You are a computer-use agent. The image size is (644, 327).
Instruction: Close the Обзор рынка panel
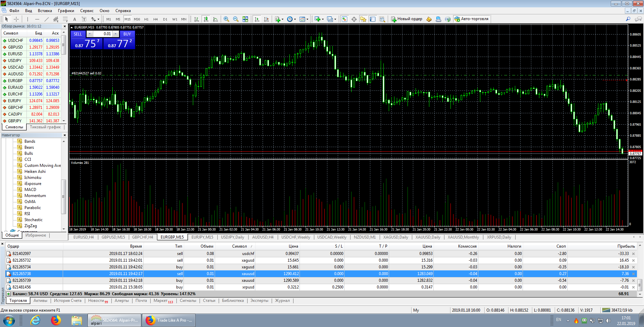point(65,26)
